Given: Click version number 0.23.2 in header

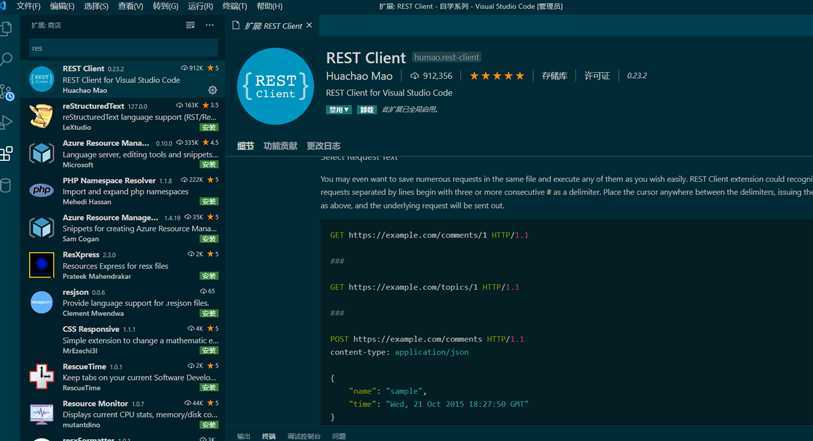Looking at the screenshot, I should (637, 76).
